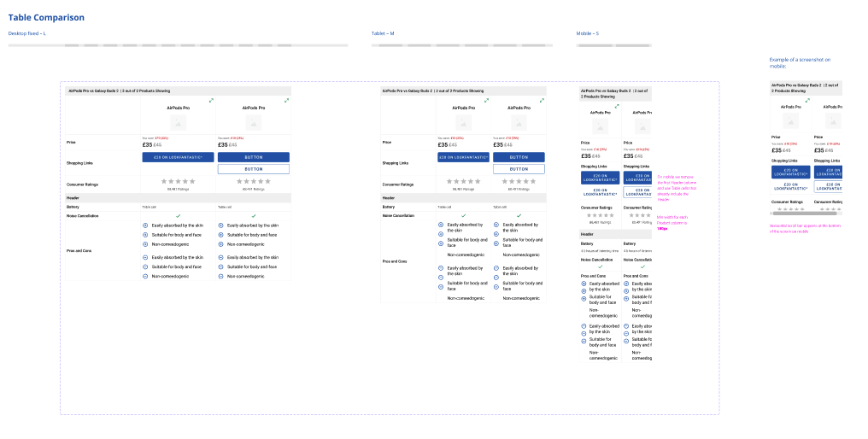This screenshot has height=439, width=868.
Task: Click the expand icon in the mobile screenshot example
Action: point(807,100)
